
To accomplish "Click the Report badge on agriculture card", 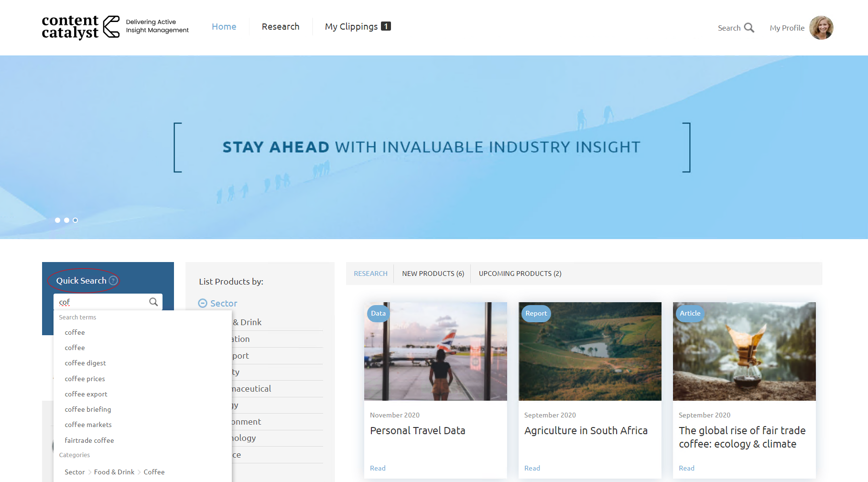I will tap(536, 313).
